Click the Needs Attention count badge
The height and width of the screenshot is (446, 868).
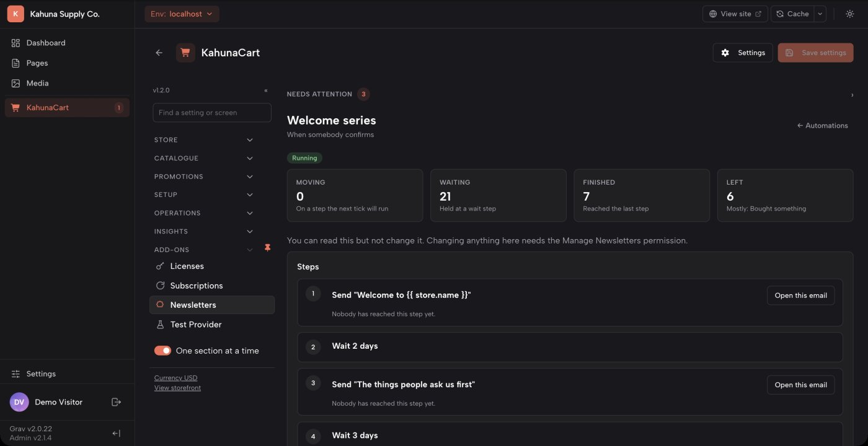364,94
